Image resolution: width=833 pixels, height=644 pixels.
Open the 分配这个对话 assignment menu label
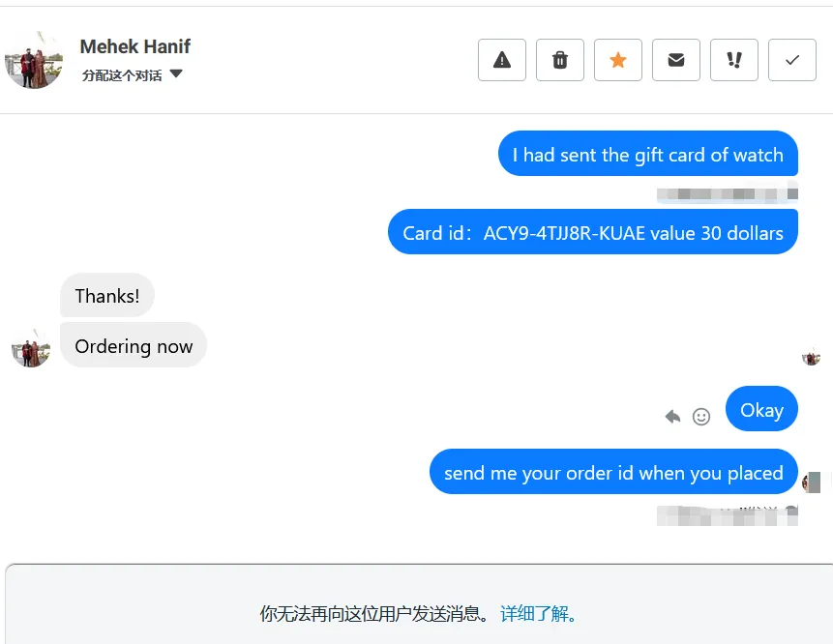pyautogui.click(x=122, y=75)
